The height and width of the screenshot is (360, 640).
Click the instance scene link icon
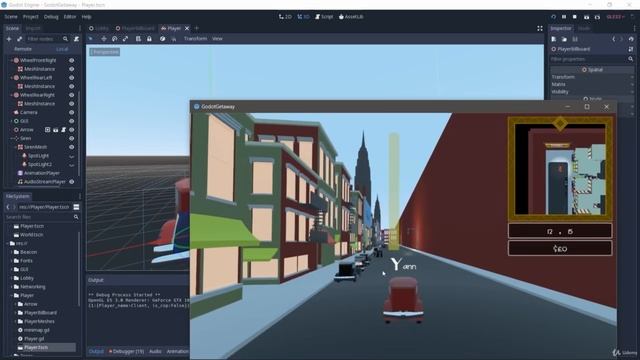(x=19, y=39)
